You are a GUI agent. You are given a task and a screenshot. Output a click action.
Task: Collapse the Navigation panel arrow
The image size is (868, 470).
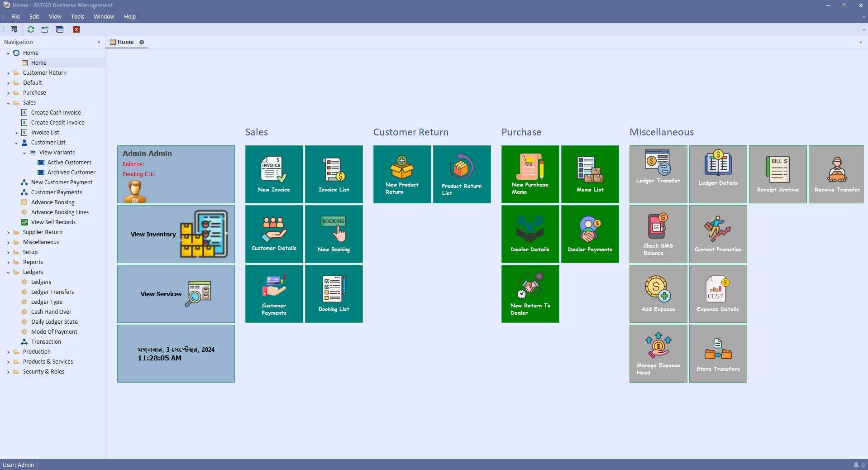point(99,42)
